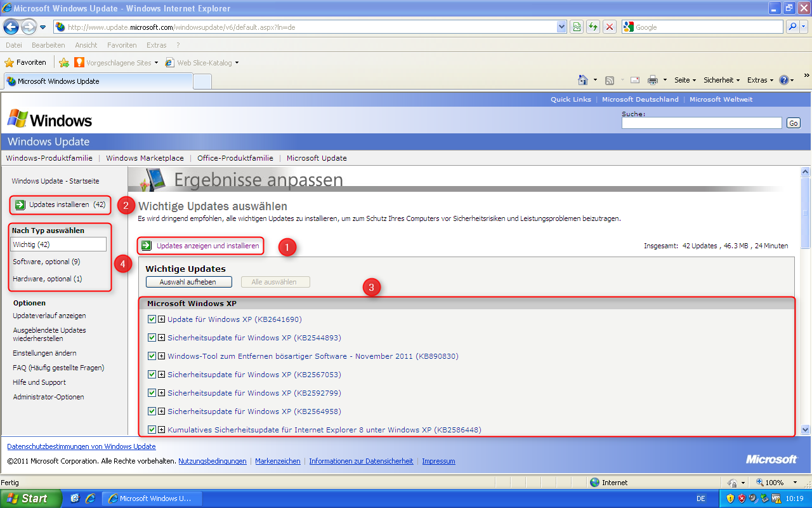Viewport: 812px width, 508px height.
Task: Switch to the Microsoft Update navigation tab
Action: pyautogui.click(x=317, y=158)
